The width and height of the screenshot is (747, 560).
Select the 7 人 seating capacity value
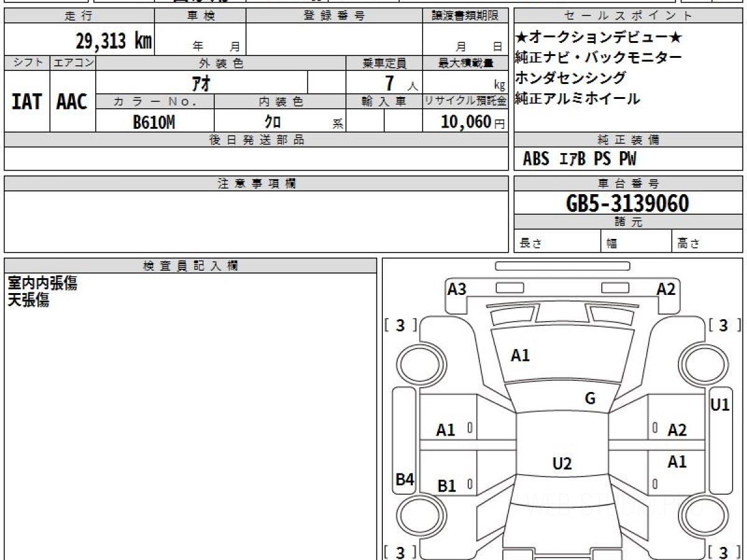click(x=402, y=83)
